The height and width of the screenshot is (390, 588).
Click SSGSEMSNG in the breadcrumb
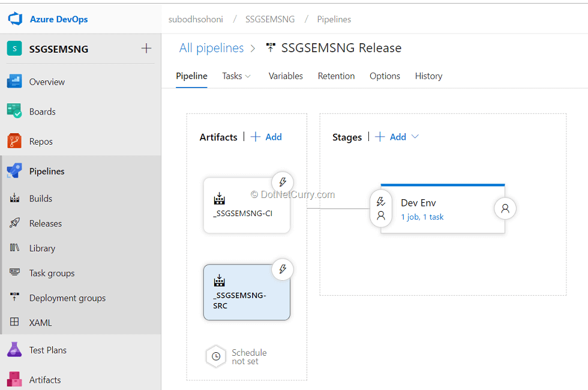tap(270, 19)
